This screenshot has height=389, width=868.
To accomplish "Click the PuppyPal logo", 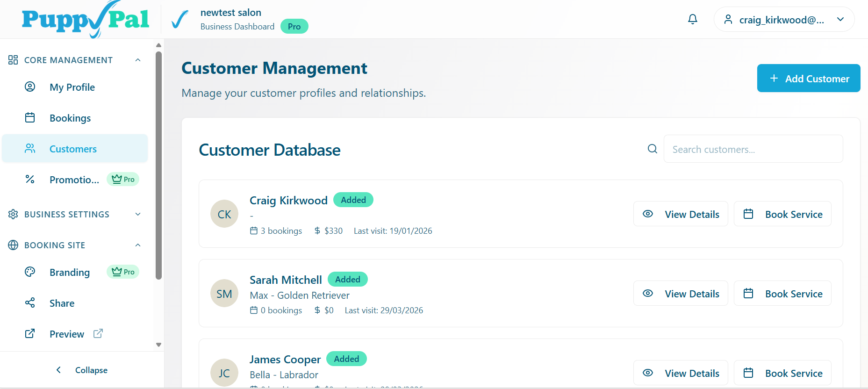I will point(86,19).
